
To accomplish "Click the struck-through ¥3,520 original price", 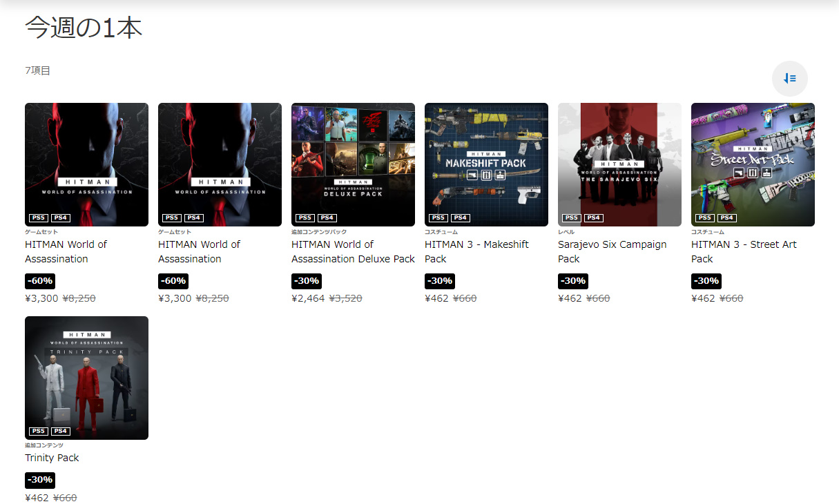I will 345,298.
